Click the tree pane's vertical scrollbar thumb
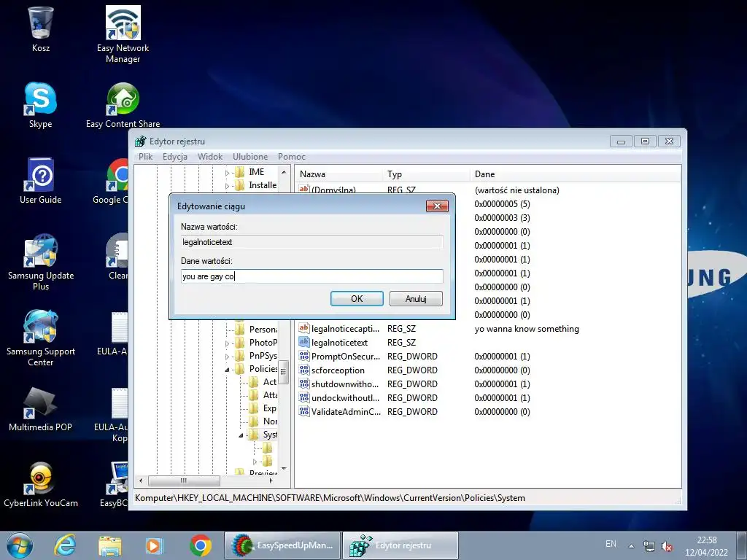 click(284, 373)
